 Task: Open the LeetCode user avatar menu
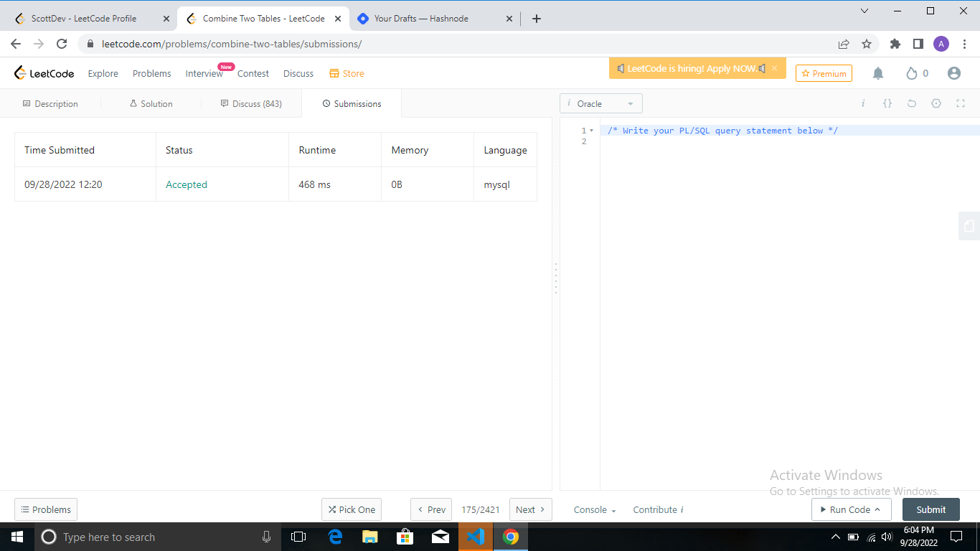pyautogui.click(x=953, y=73)
